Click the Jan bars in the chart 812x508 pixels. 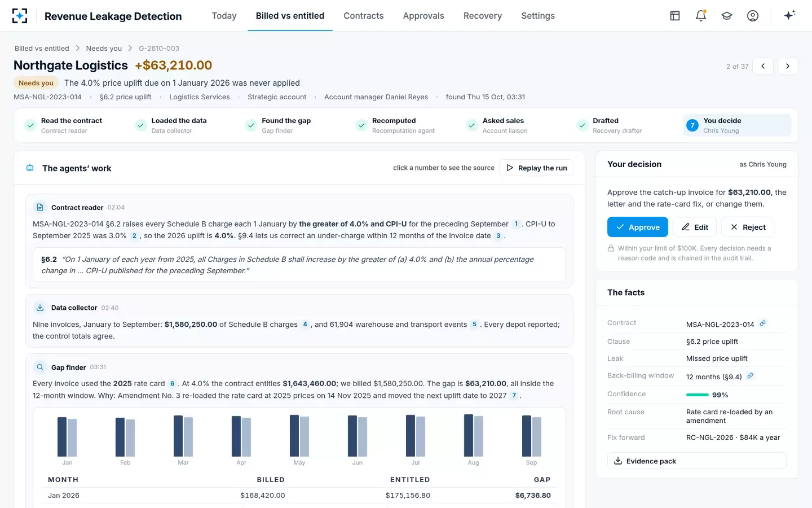coord(67,437)
